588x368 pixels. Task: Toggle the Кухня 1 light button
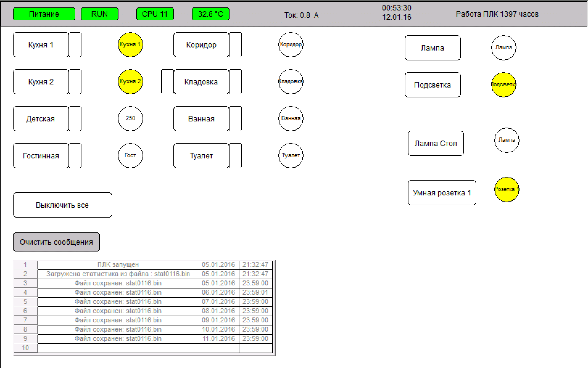click(x=41, y=45)
